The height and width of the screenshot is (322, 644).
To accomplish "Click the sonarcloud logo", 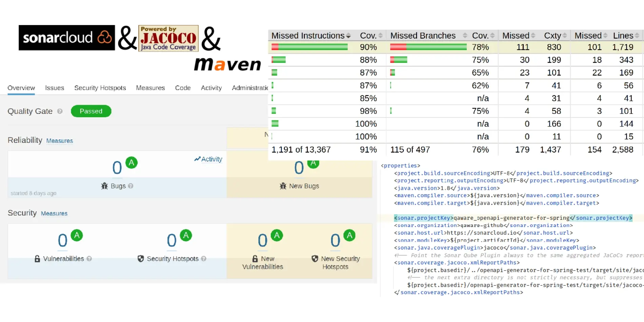I will 66,38.
